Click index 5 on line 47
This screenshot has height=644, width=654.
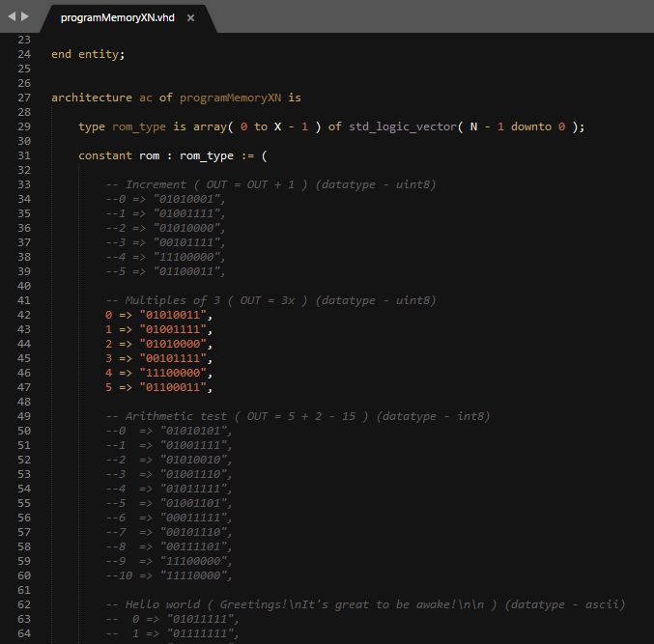point(109,387)
